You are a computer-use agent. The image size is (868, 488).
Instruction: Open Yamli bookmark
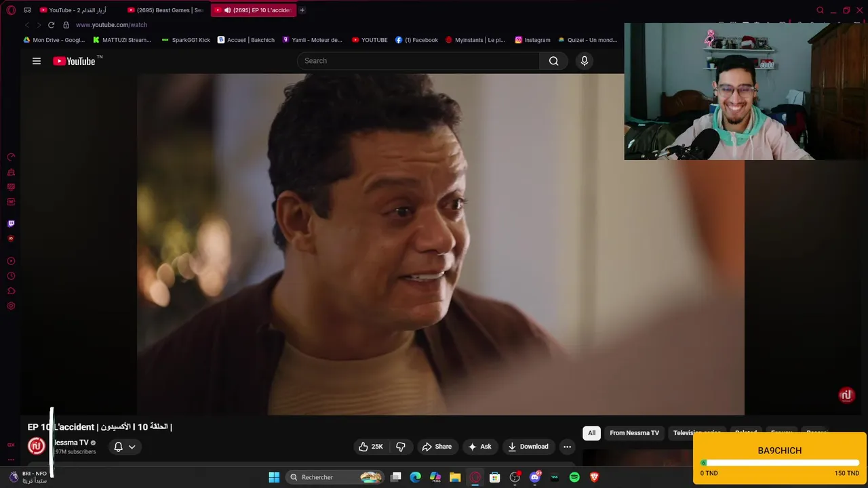pos(312,40)
